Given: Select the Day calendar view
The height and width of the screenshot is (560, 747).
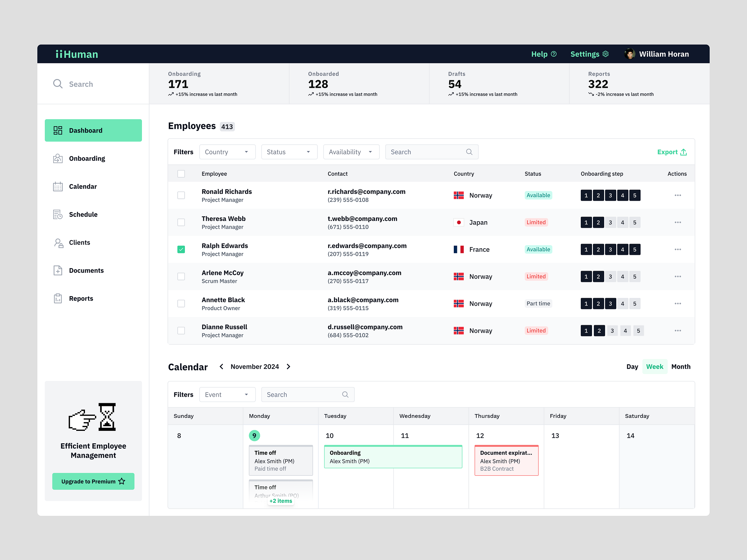Looking at the screenshot, I should click(x=632, y=366).
